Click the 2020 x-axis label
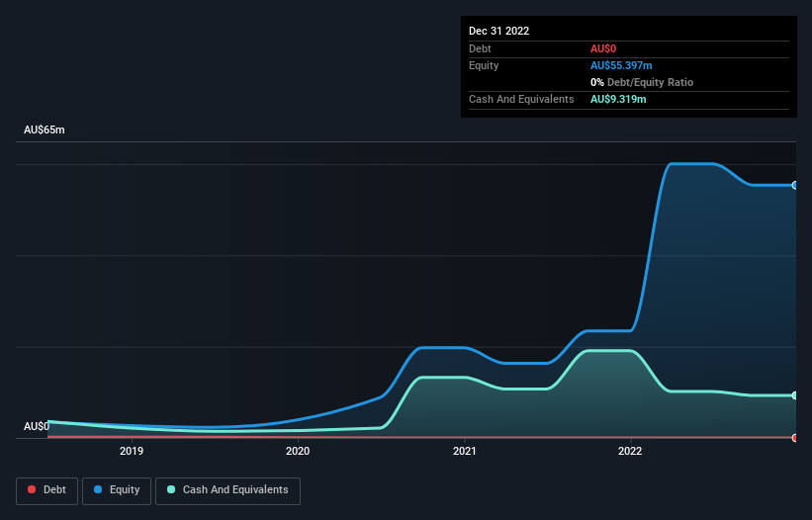The image size is (812, 520). [x=298, y=451]
